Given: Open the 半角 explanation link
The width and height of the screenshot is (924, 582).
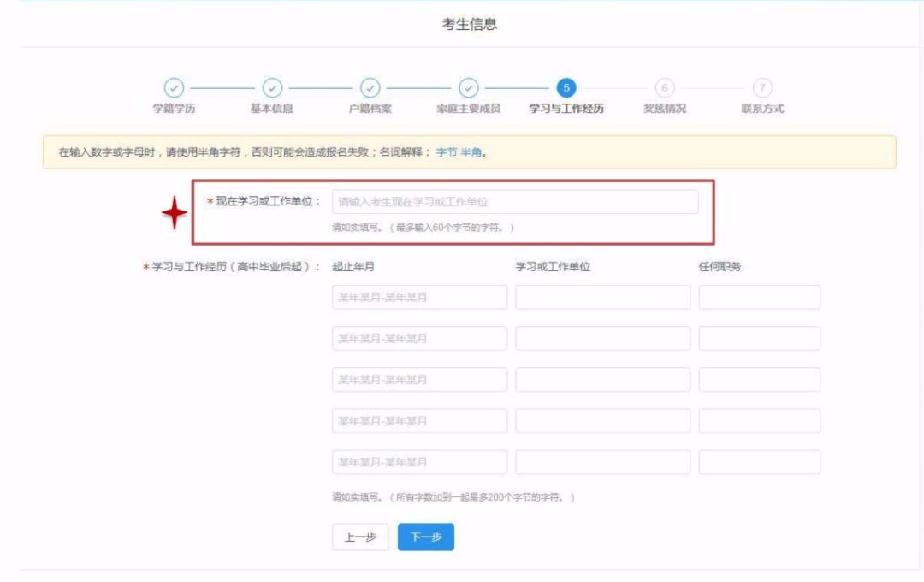Looking at the screenshot, I should click(471, 152).
